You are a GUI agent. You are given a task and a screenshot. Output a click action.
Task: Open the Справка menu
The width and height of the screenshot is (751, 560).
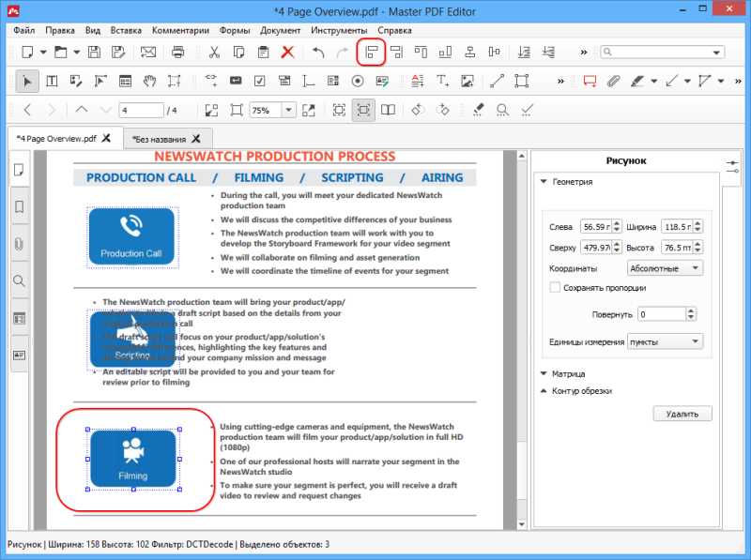(x=394, y=30)
